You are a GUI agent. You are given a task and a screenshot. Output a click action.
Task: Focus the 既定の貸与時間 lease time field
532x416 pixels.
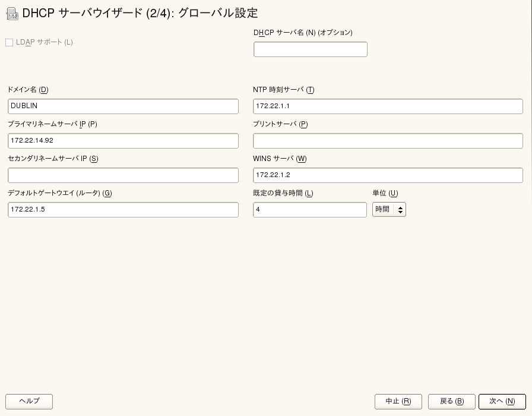click(309, 210)
